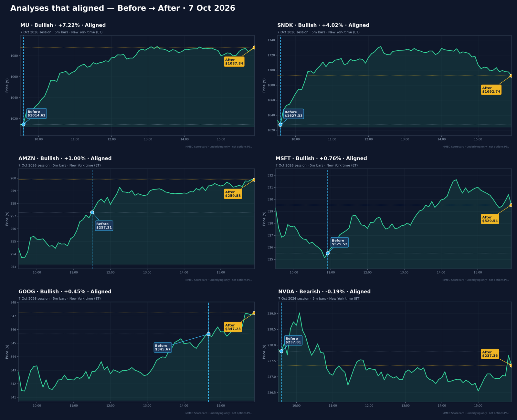Click the 'GOOG · Bullish · +0.45% · Aligned' heading

coord(65,292)
